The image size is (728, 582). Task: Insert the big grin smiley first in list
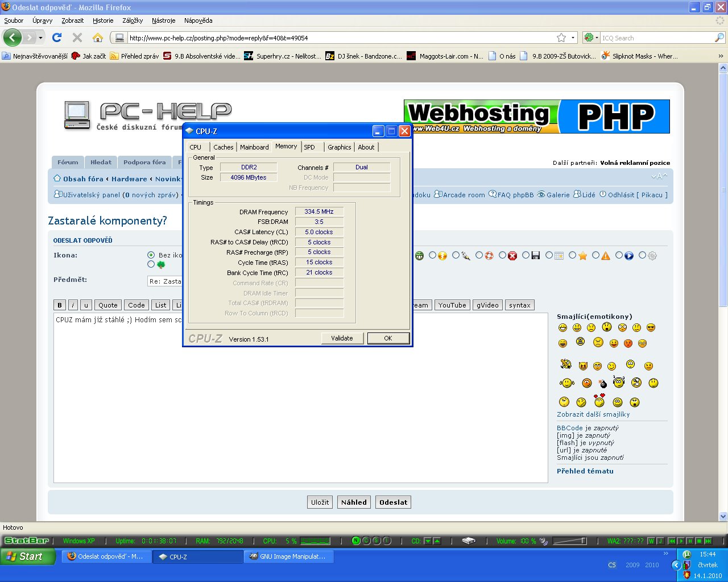pos(562,327)
